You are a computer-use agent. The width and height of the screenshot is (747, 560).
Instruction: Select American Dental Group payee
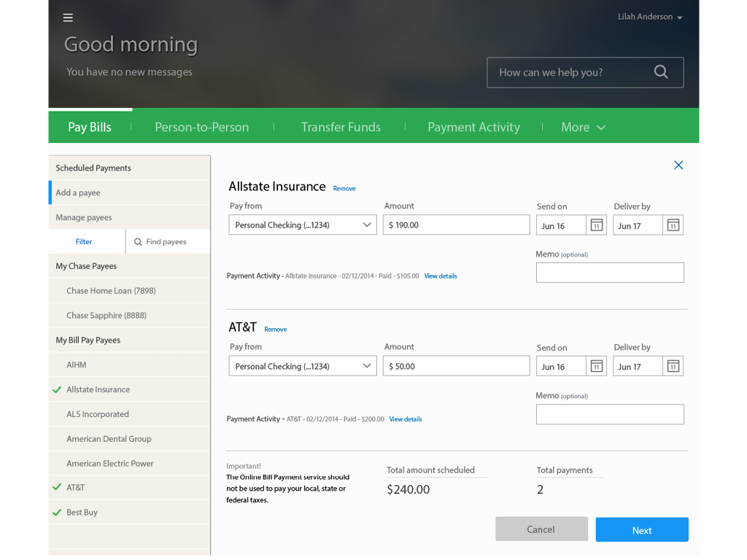(x=129, y=439)
